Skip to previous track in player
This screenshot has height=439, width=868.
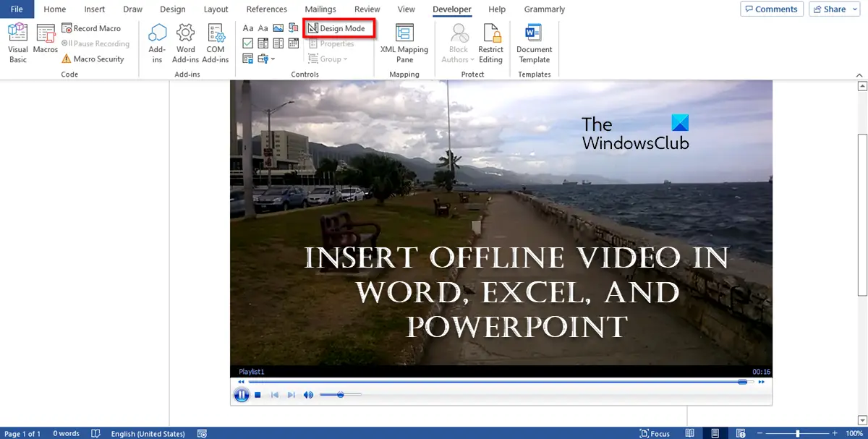click(275, 395)
